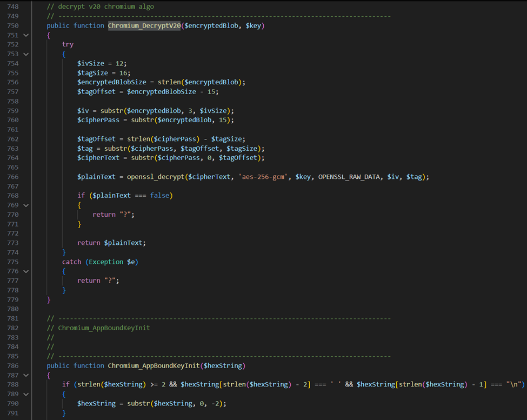This screenshot has height=420, width=527.
Task: Click the $cipherPass variable on line 760
Action: 98,120
